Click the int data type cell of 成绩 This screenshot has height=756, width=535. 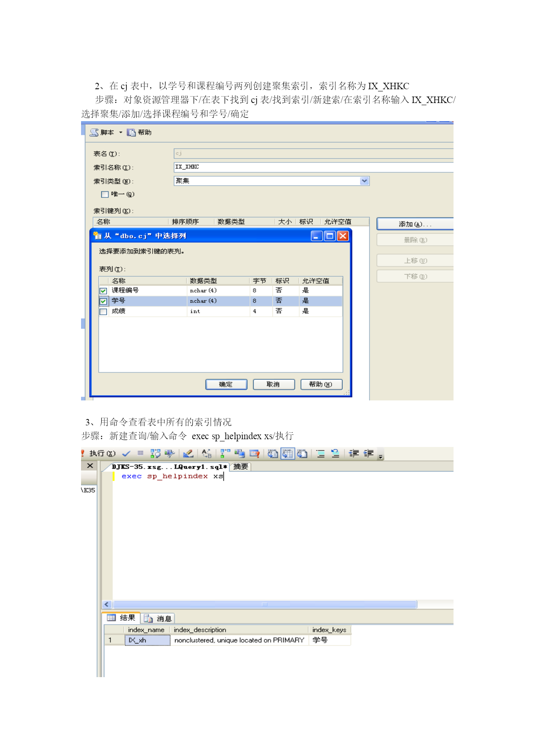219,311
